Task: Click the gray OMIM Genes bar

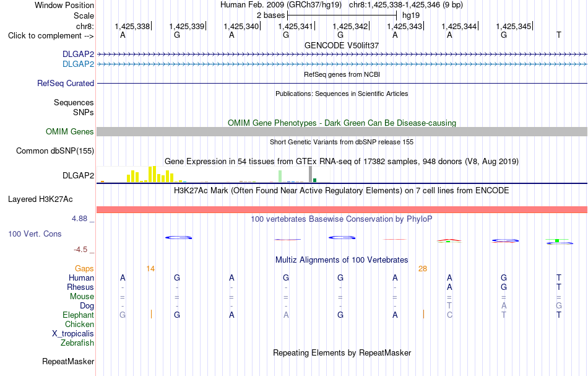Action: point(342,131)
